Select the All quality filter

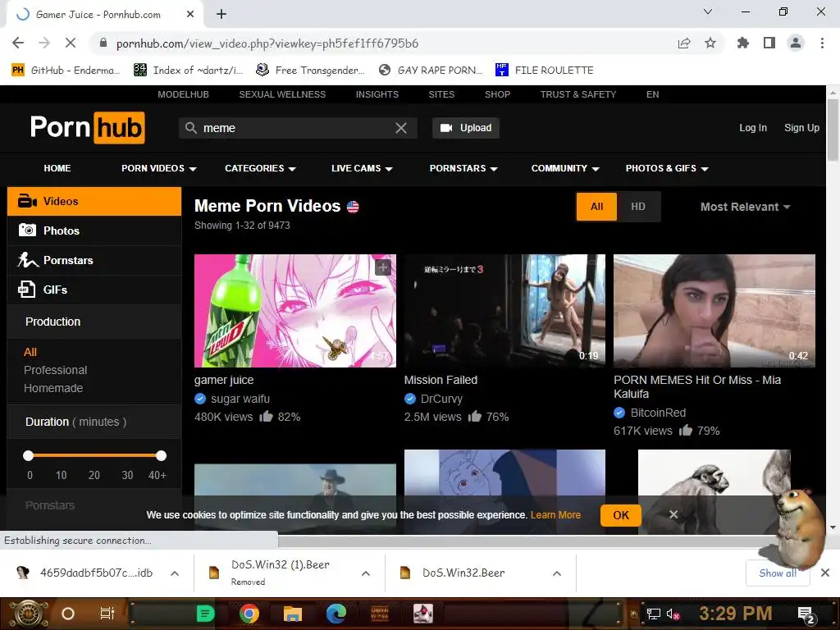point(596,206)
